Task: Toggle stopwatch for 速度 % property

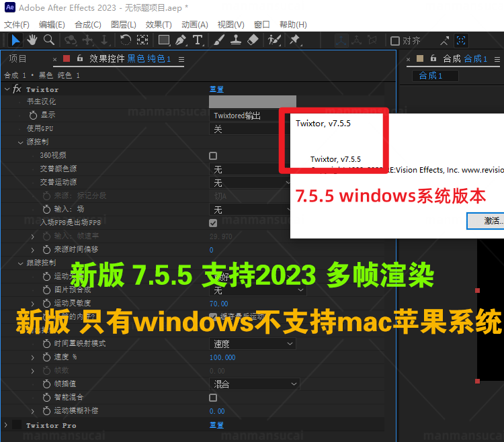Action: (46, 357)
